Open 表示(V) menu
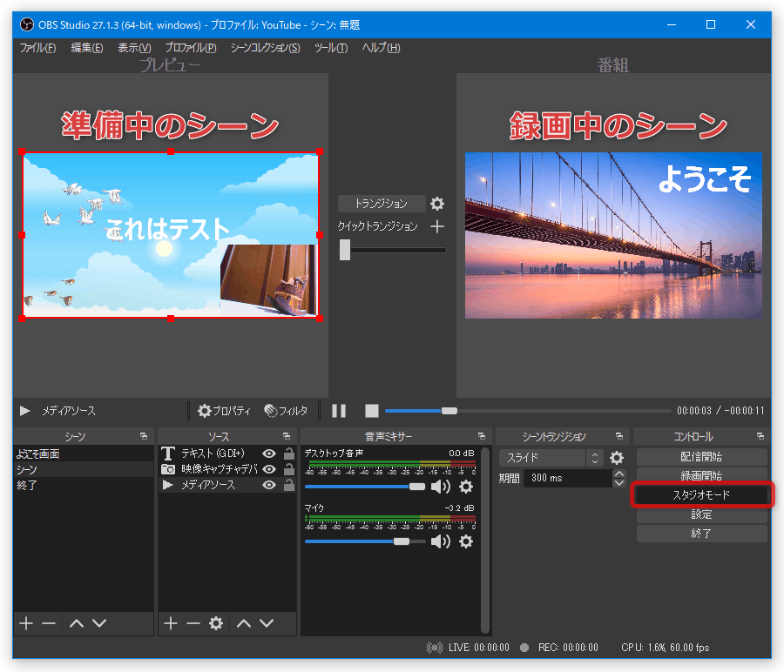Image resolution: width=784 pixels, height=672 pixels. pyautogui.click(x=134, y=48)
